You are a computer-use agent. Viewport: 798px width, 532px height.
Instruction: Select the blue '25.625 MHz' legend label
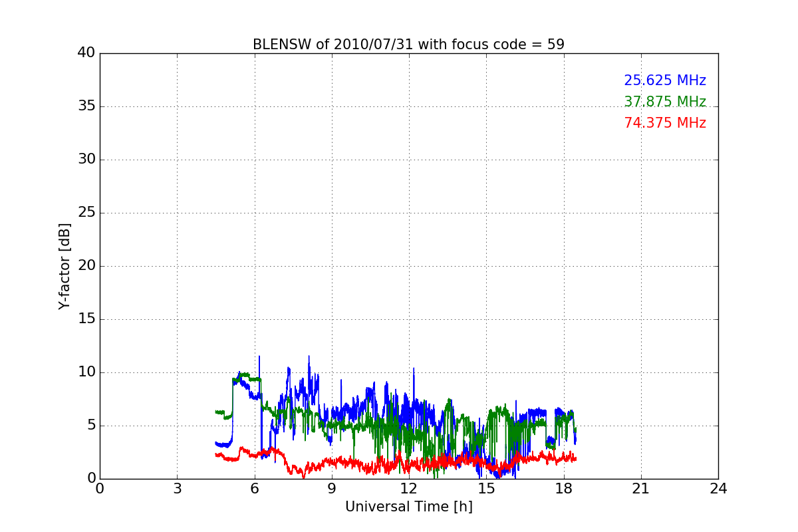[x=665, y=80]
